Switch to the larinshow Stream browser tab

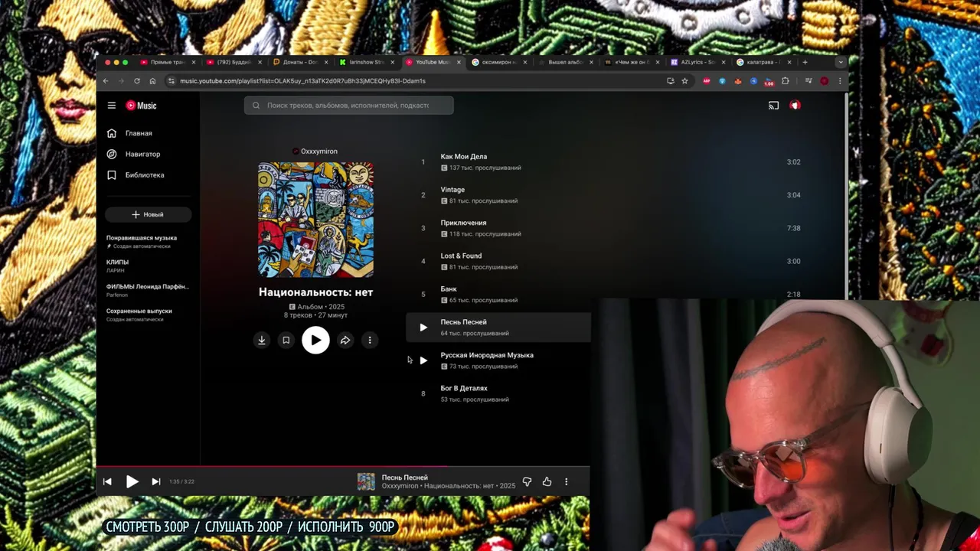coord(366,62)
